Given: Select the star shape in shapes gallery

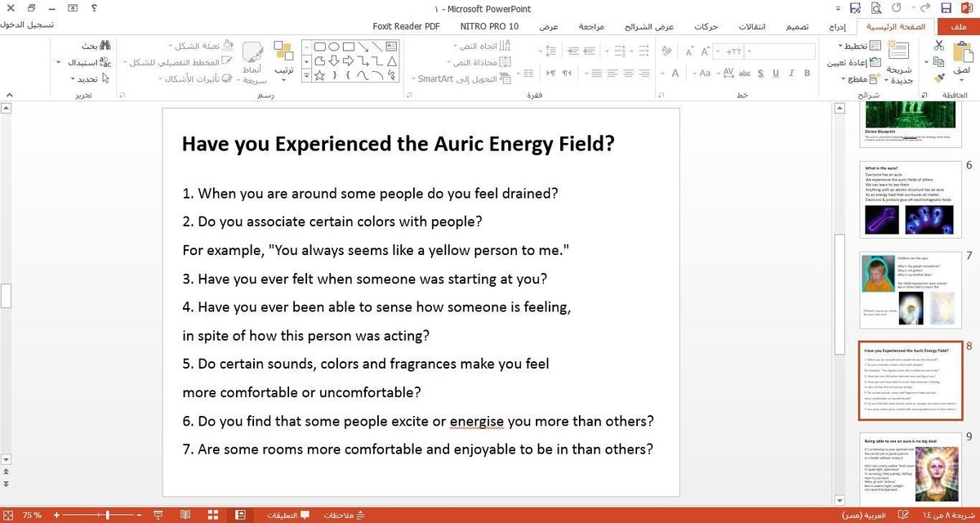Looking at the screenshot, I should (x=319, y=75).
